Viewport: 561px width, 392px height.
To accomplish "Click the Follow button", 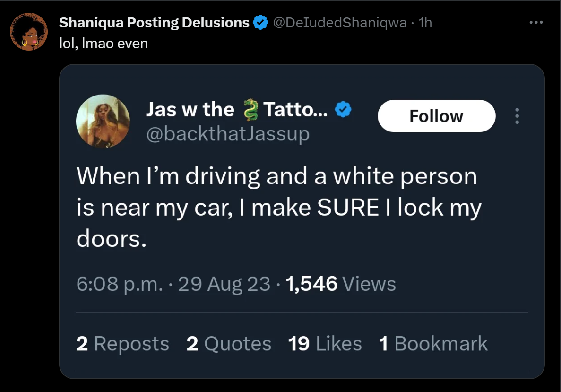I will 436,116.
